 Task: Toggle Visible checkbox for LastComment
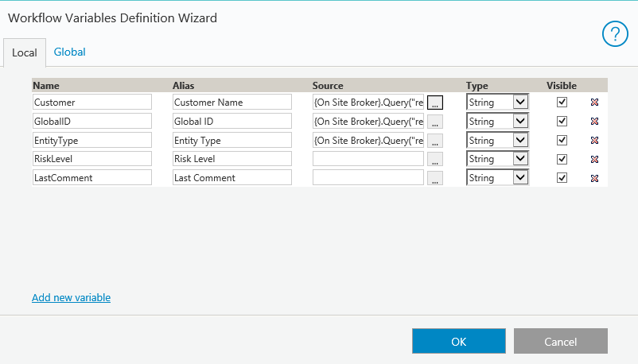[562, 177]
